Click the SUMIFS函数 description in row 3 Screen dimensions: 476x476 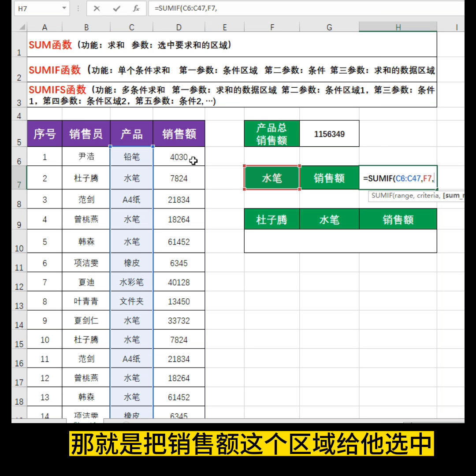point(232,95)
